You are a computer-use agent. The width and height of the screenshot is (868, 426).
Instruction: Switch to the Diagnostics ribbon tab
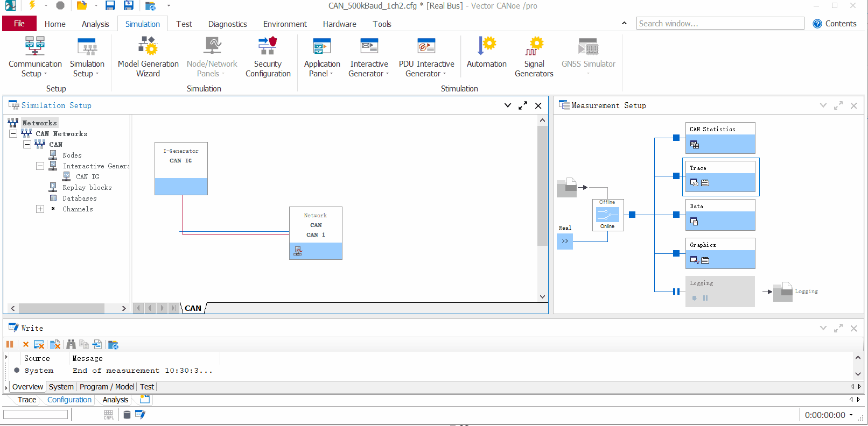pos(227,24)
